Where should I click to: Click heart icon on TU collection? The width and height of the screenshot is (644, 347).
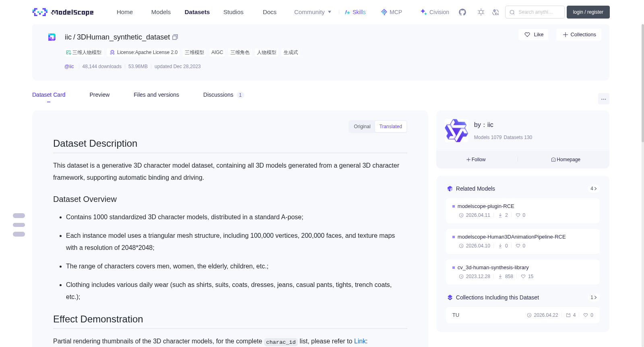586,315
